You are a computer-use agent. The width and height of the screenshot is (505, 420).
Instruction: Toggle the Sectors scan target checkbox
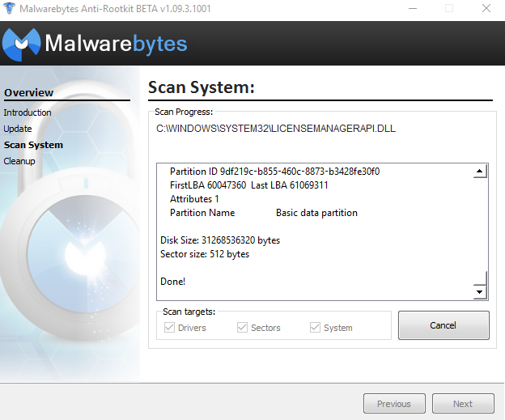pos(243,328)
